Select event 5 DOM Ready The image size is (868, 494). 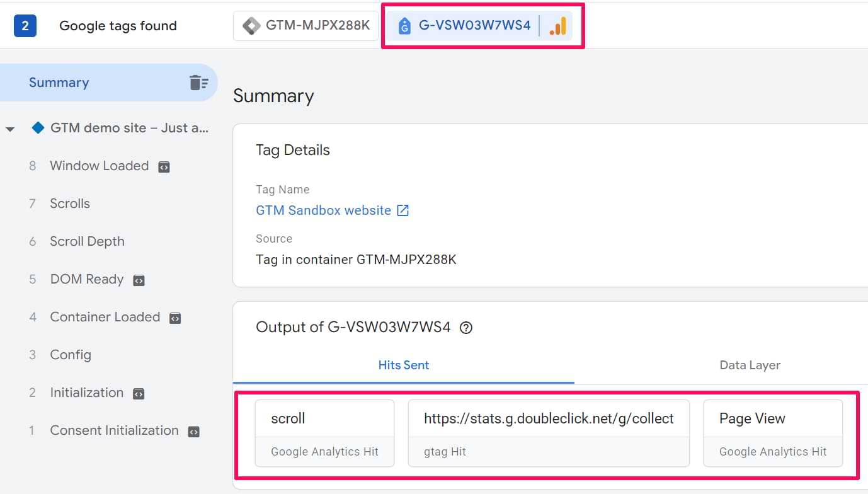coord(86,279)
